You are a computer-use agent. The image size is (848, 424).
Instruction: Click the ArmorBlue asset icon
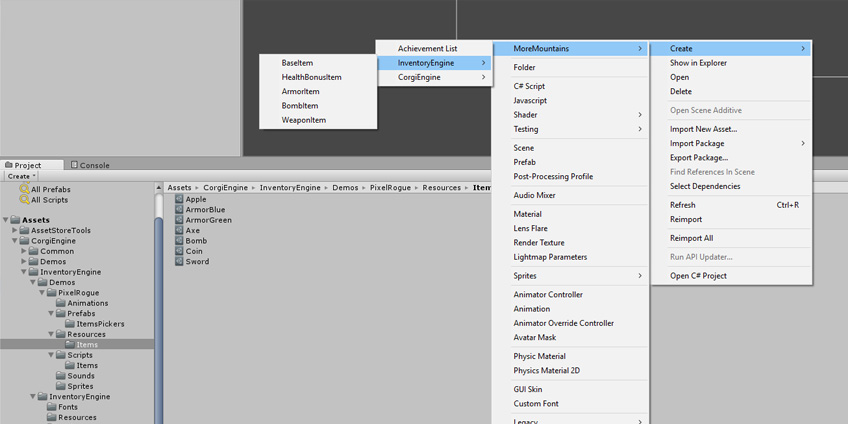click(180, 210)
